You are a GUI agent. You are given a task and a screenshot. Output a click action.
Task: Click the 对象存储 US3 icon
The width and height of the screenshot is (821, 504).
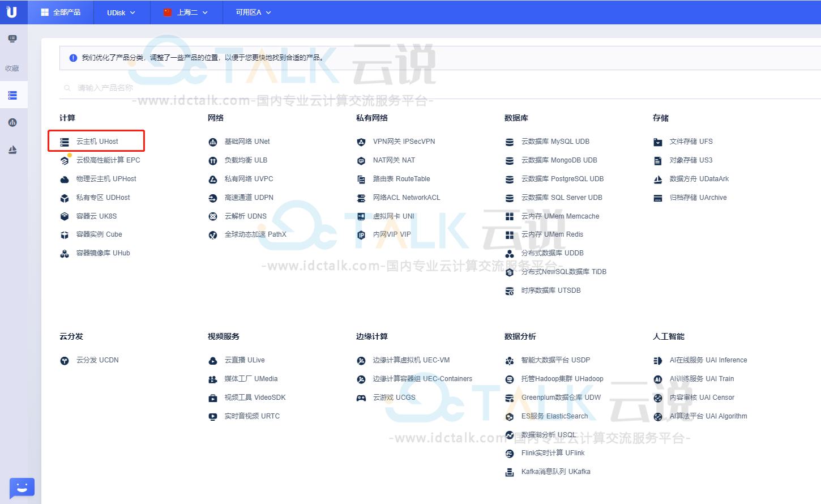pyautogui.click(x=658, y=160)
